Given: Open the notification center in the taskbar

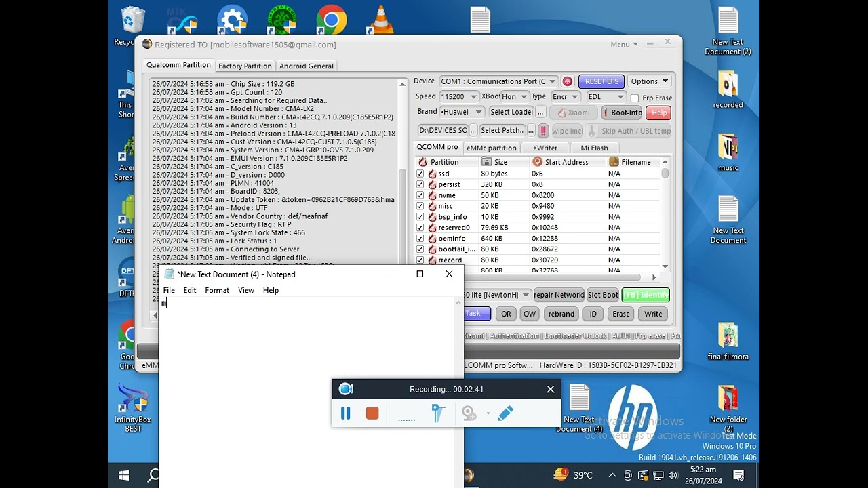Looking at the screenshot, I should click(x=738, y=476).
